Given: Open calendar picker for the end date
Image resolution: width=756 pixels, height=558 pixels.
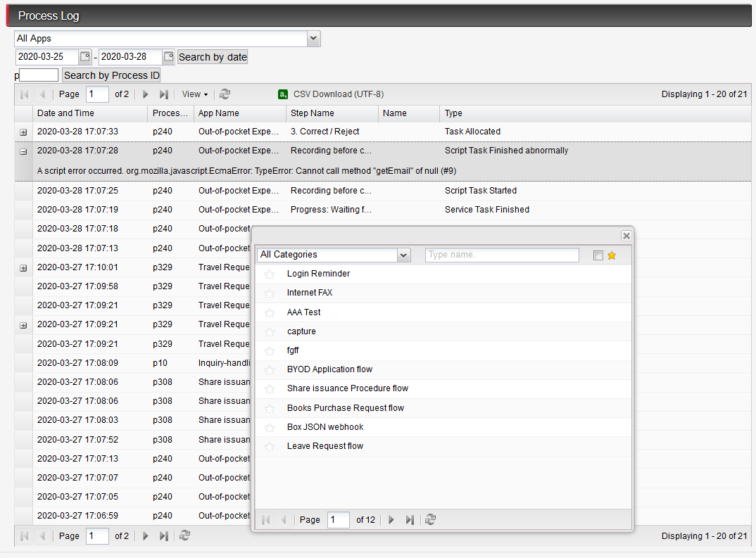Looking at the screenshot, I should point(168,56).
